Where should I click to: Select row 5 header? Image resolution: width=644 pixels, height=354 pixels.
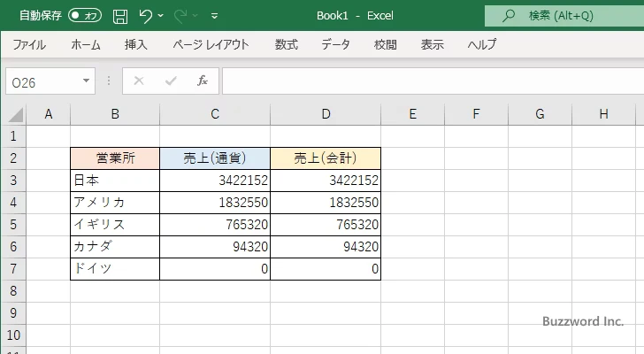coord(13,225)
